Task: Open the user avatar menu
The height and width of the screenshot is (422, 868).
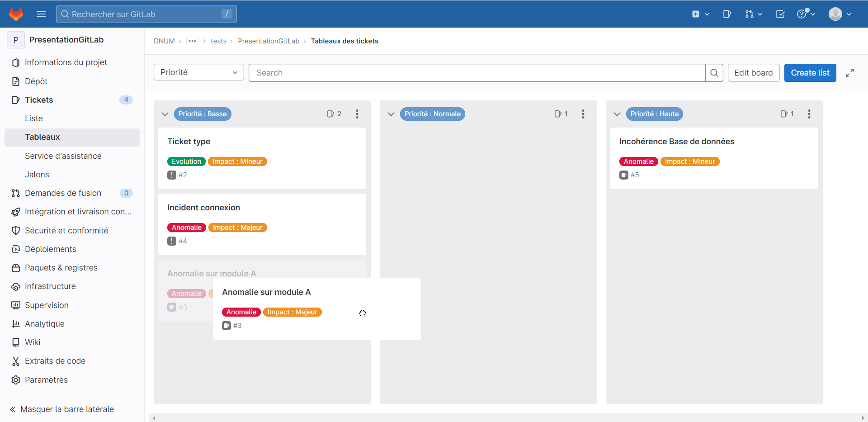Action: (840, 14)
